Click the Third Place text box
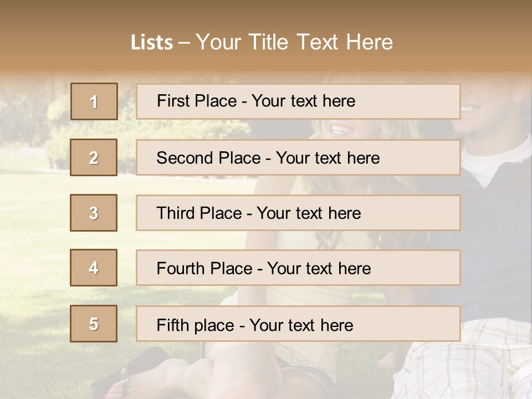The width and height of the screenshot is (532, 399). tap(298, 213)
